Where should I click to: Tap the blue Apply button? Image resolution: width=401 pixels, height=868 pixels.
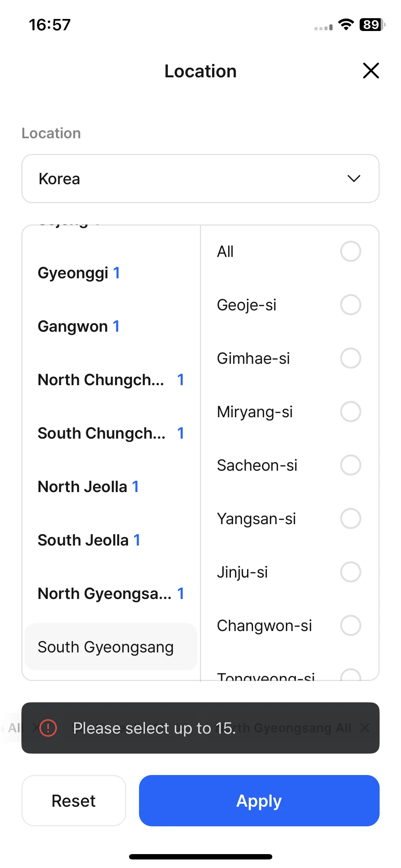259,801
